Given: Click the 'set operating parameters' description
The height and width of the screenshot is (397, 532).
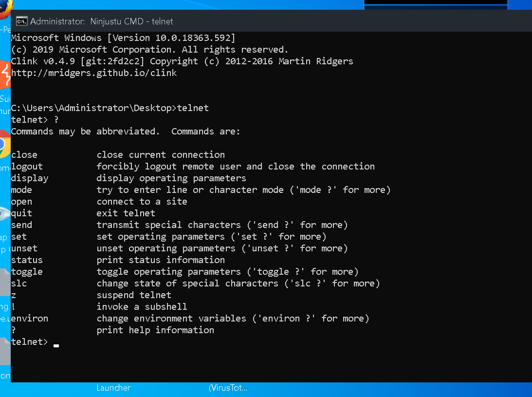Looking at the screenshot, I should coord(211,236).
